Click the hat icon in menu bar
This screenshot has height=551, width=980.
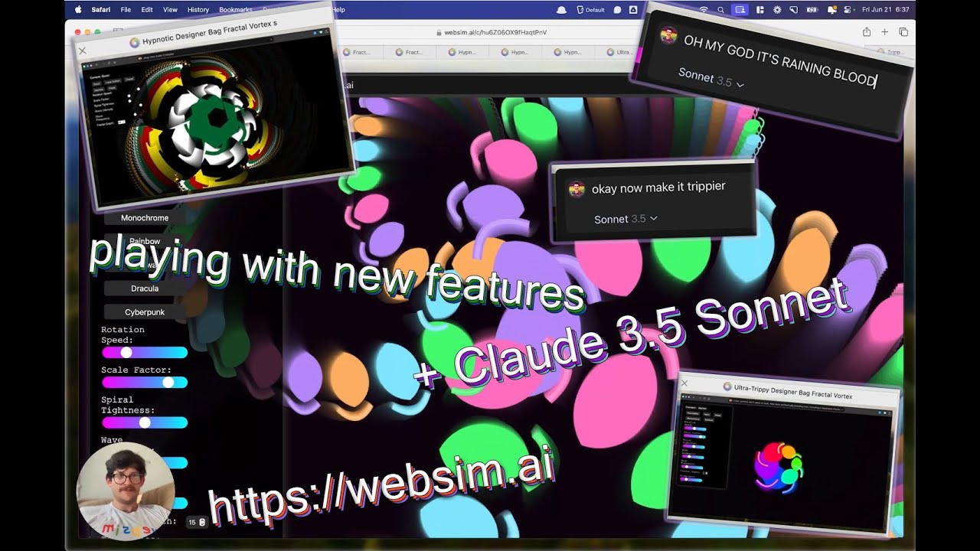(561, 10)
